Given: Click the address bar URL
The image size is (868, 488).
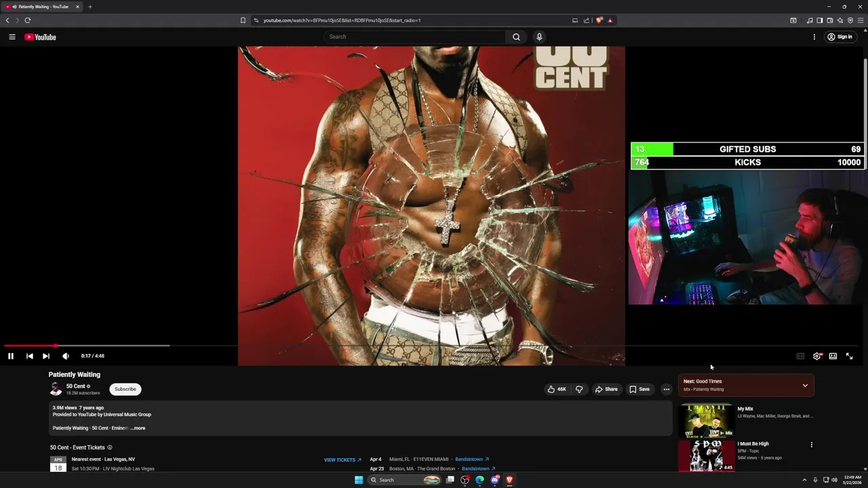Looking at the screenshot, I should pos(342,20).
